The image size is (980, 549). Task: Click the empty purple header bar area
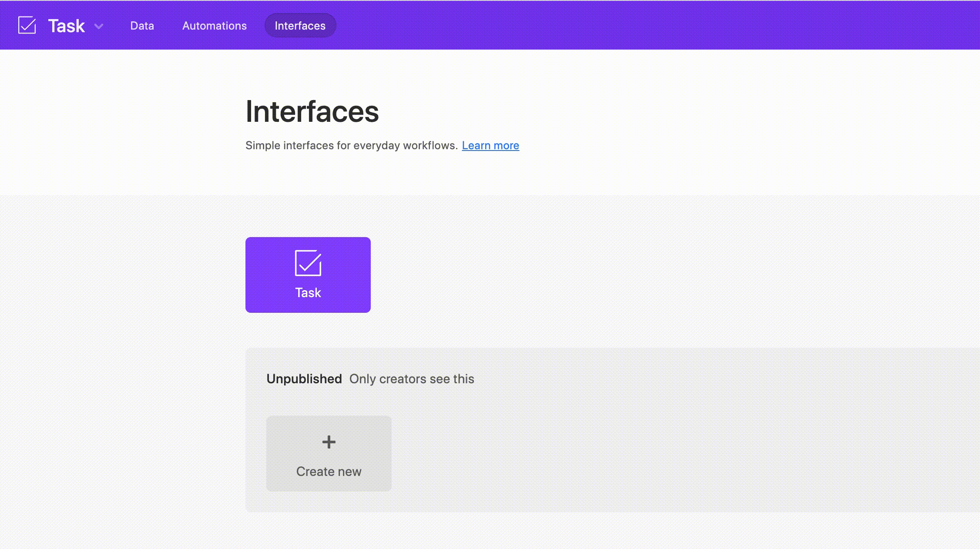pos(653,25)
